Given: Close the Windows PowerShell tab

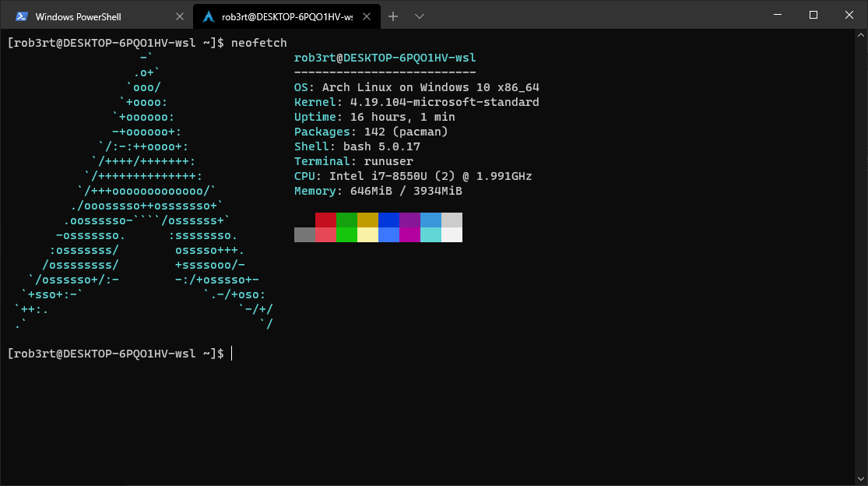Looking at the screenshot, I should [x=179, y=16].
